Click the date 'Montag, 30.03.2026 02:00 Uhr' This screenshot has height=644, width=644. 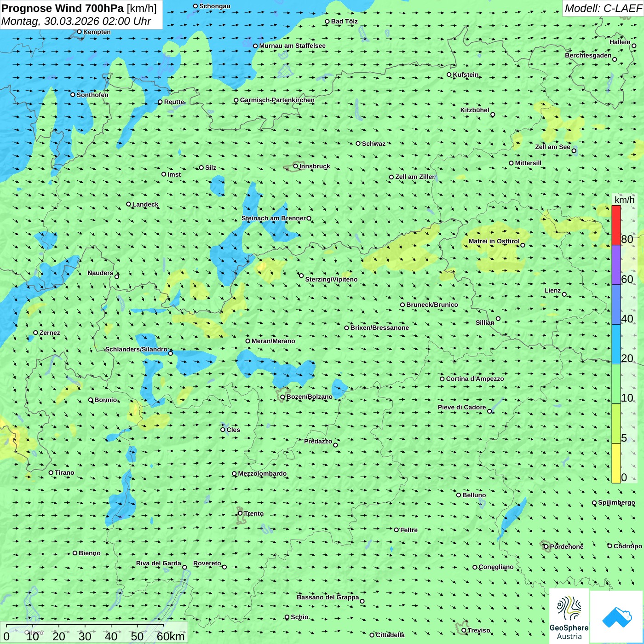76,21
